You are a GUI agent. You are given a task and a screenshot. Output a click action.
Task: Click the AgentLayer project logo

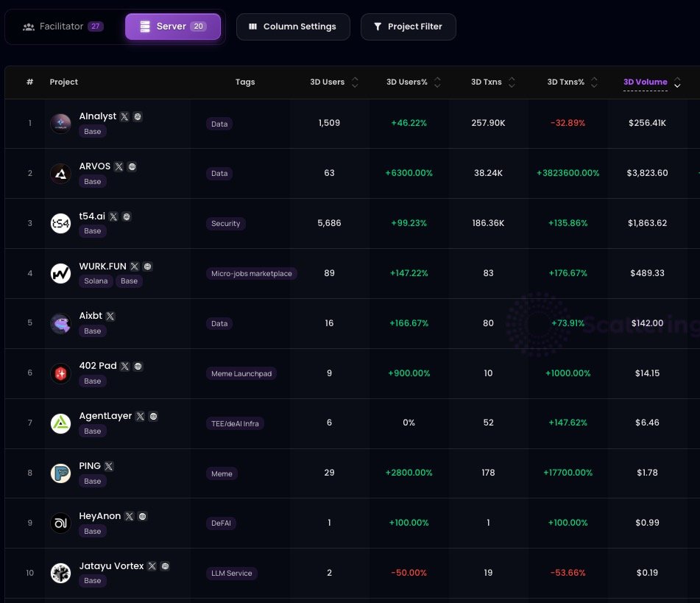60,423
